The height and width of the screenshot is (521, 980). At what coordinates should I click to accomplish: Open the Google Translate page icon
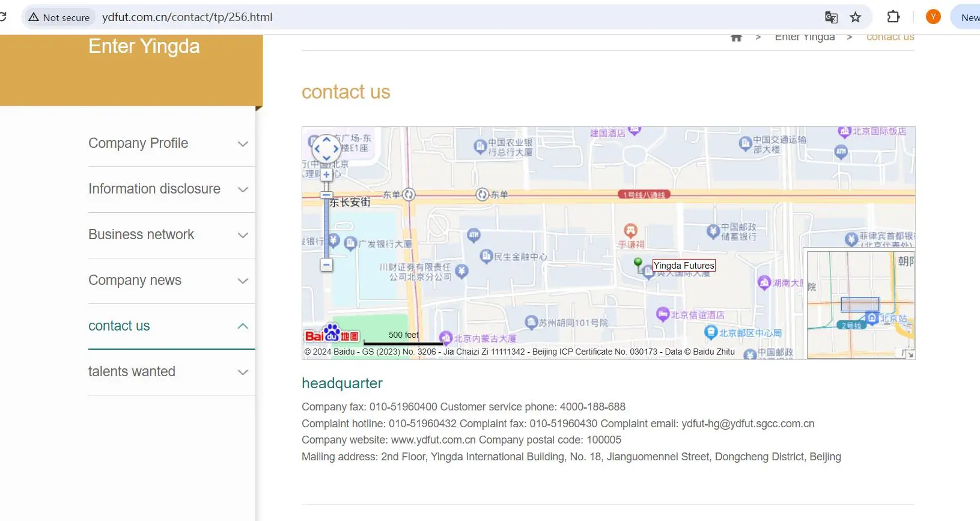point(831,17)
